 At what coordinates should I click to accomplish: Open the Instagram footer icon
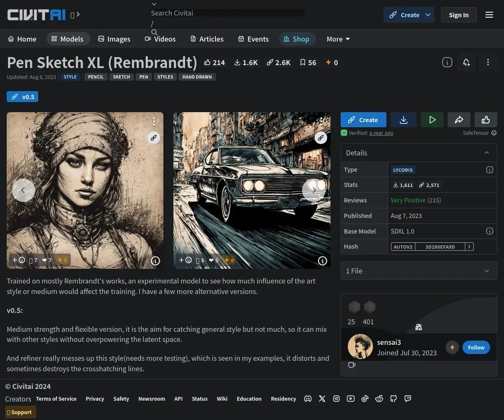(x=336, y=399)
